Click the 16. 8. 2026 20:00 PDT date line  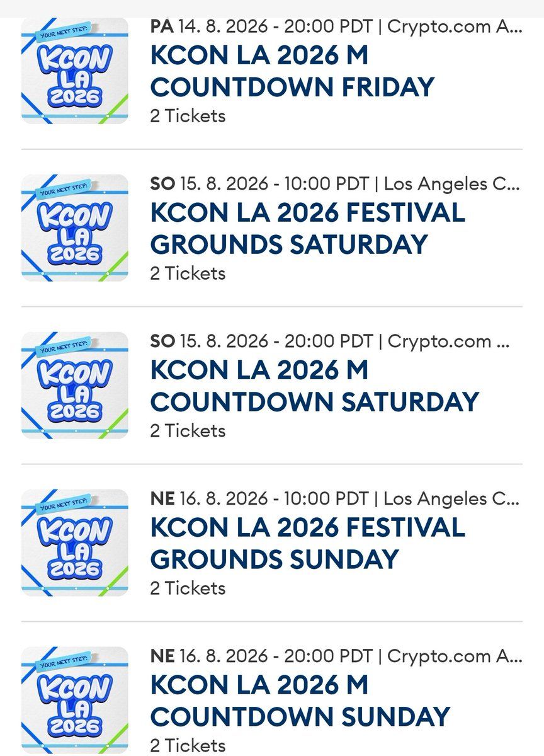(336, 656)
